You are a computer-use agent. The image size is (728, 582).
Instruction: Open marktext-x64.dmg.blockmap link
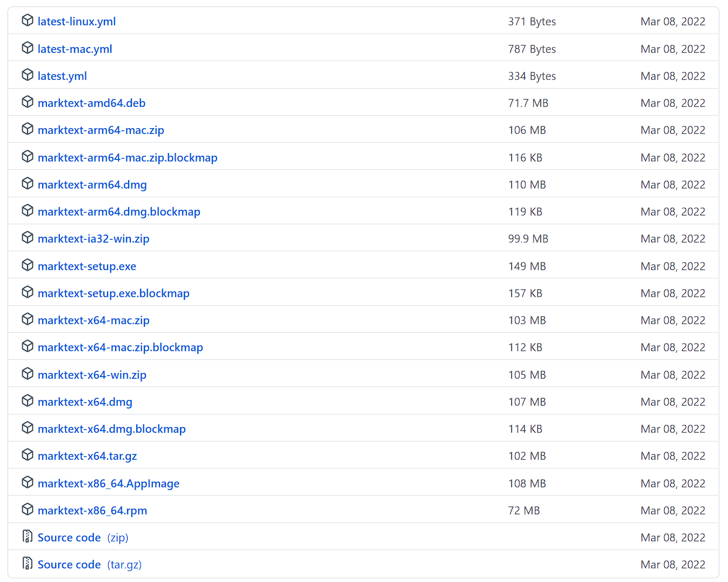pos(112,429)
